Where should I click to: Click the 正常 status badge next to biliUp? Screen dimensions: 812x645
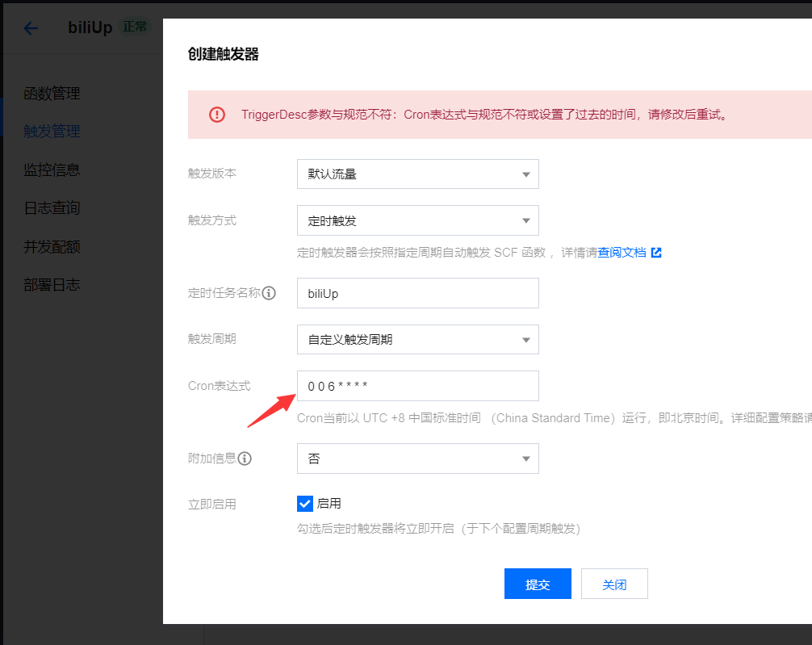(x=135, y=26)
